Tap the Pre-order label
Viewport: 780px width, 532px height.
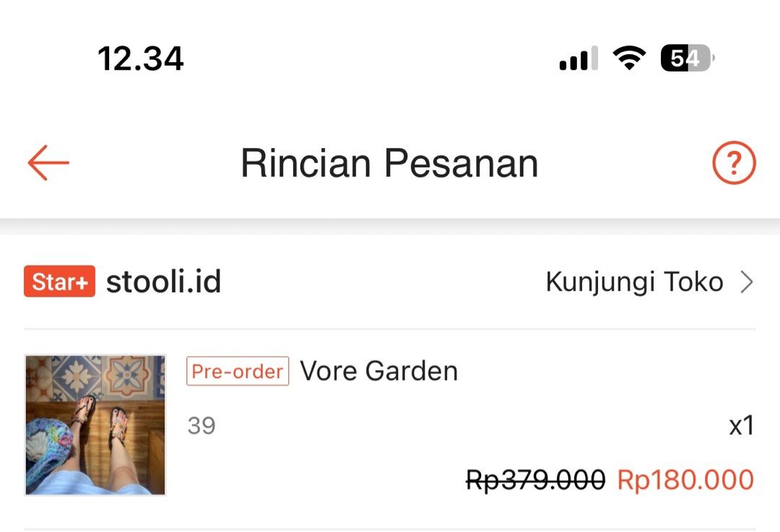(237, 371)
